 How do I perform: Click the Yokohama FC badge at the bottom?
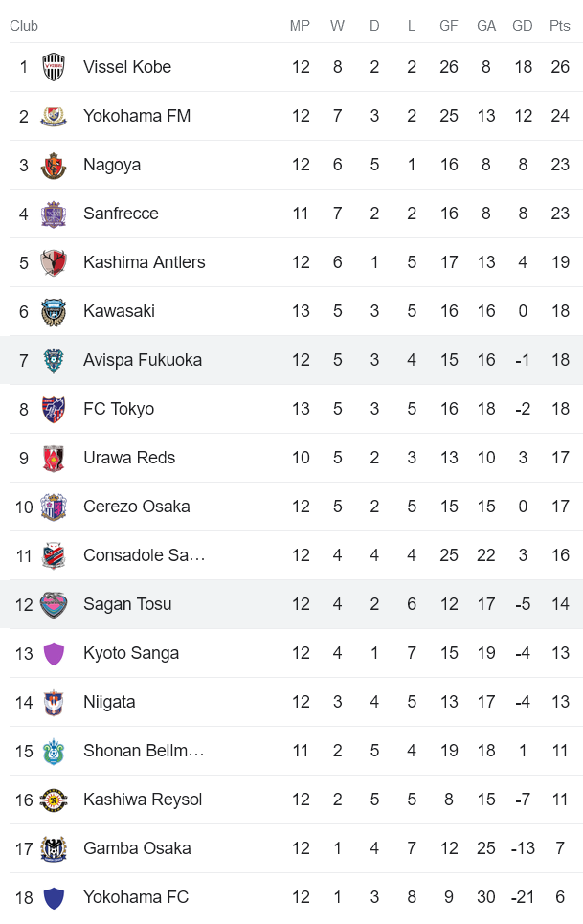(54, 897)
